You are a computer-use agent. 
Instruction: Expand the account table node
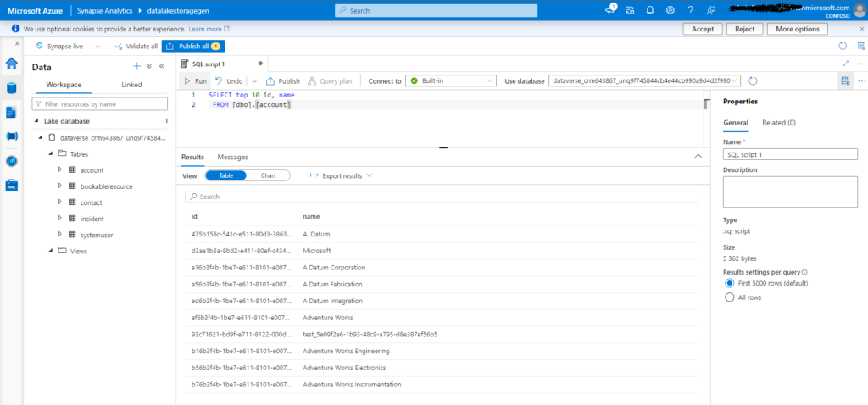tap(60, 169)
